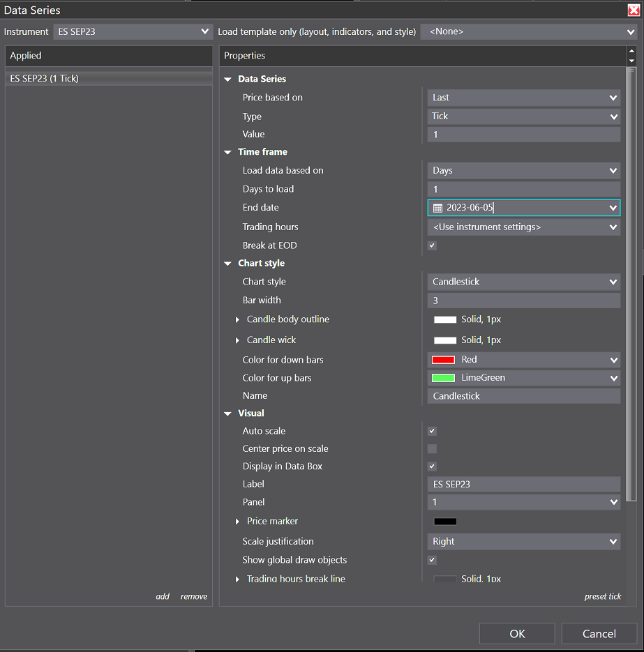Collapse the Chart style section
Viewport: 644px width, 652px height.
tap(227, 264)
